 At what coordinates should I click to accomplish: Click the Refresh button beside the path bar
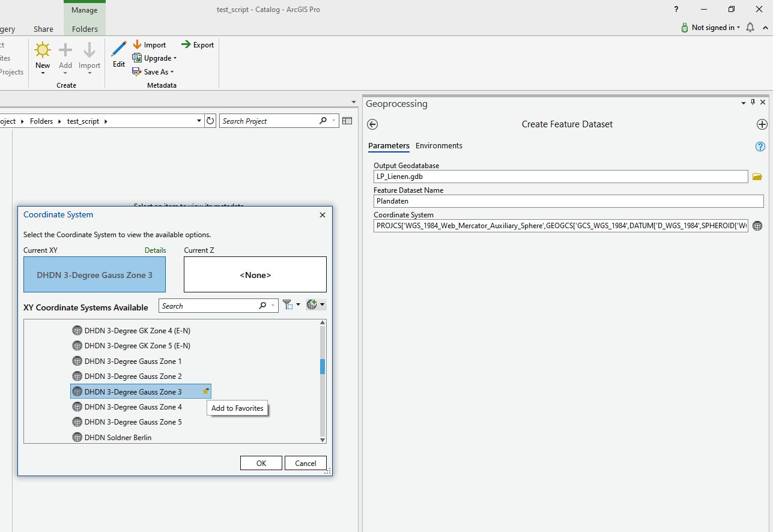point(210,121)
